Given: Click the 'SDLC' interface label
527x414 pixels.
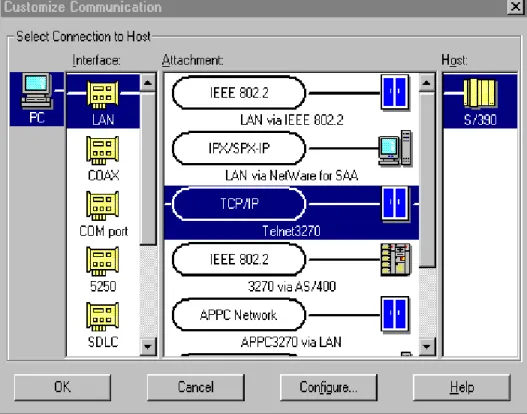Looking at the screenshot, I should click(x=103, y=342).
